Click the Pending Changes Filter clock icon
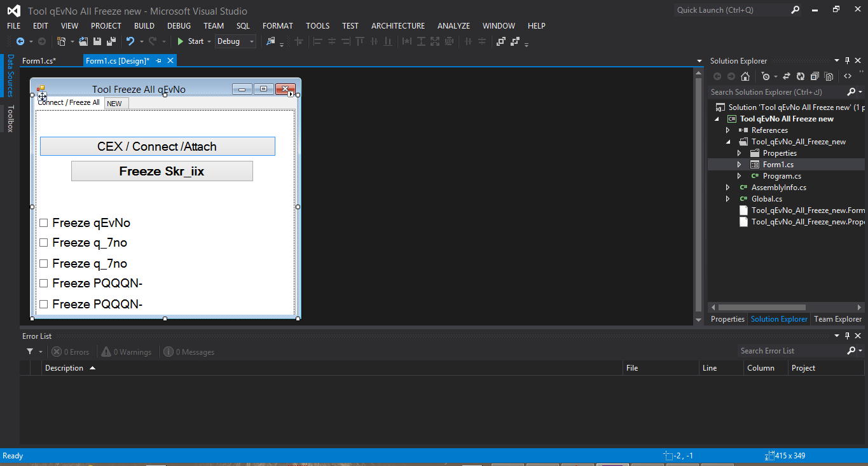Viewport: 868px width, 466px height. [x=766, y=76]
